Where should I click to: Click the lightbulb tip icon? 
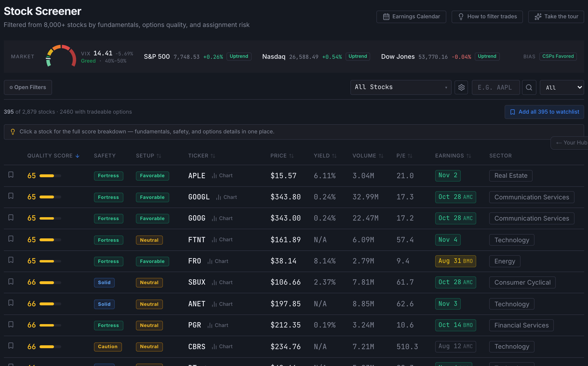(x=13, y=132)
